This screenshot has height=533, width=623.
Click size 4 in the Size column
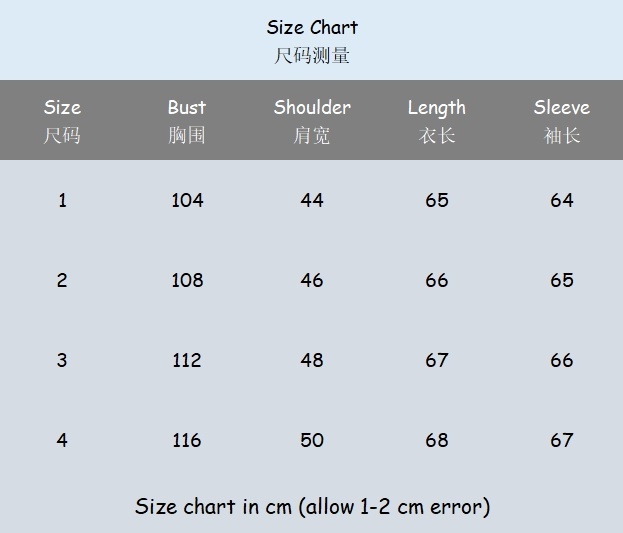coord(62,440)
